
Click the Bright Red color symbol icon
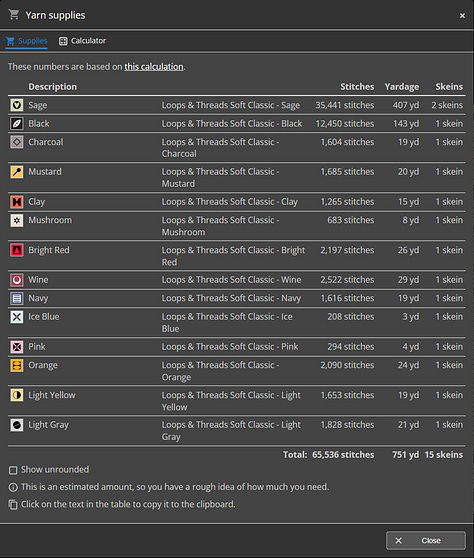click(x=17, y=250)
